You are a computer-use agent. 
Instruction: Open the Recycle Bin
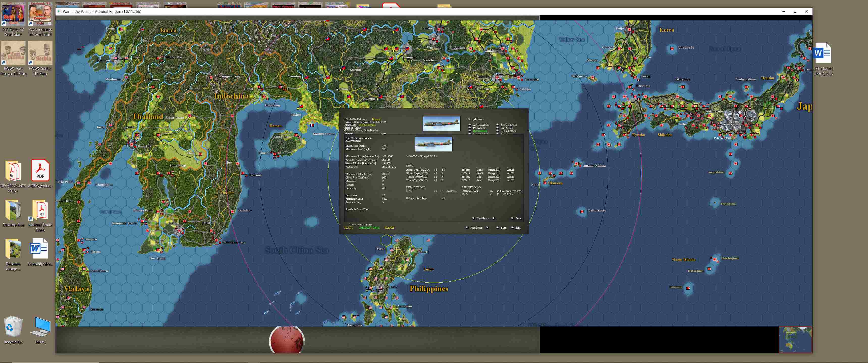pyautogui.click(x=13, y=329)
